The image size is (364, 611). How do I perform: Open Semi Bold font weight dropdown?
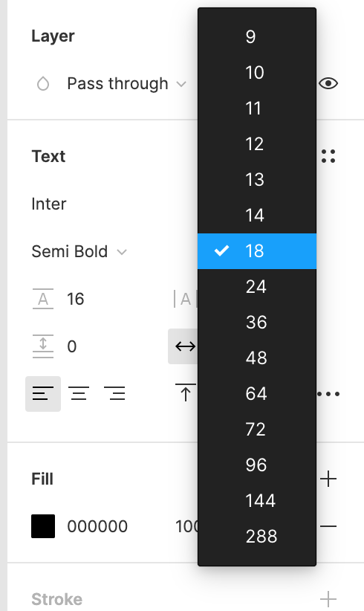79,252
